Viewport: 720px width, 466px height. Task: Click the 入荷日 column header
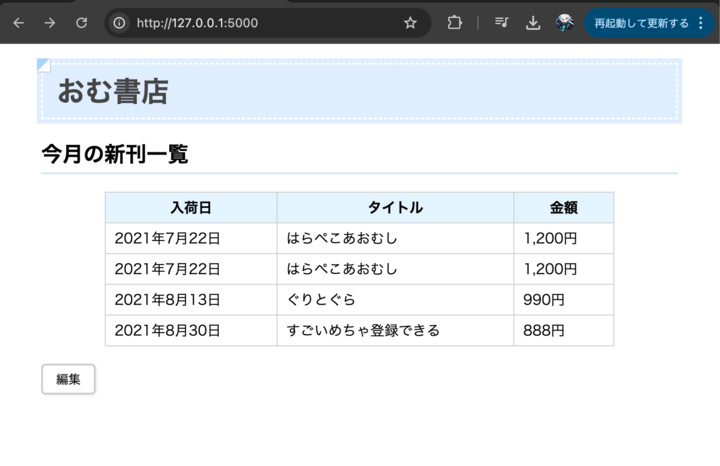191,208
